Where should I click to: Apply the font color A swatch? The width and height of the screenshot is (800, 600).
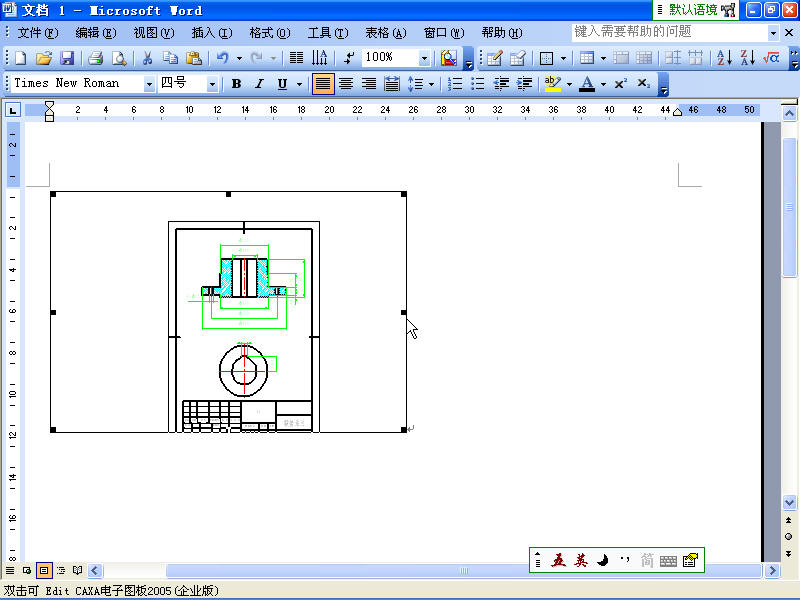(x=587, y=84)
